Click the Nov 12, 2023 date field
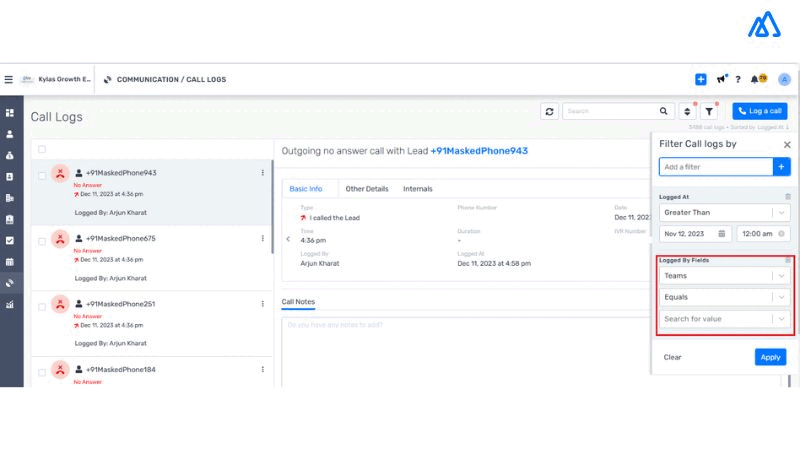The image size is (800, 450). pyautogui.click(x=695, y=234)
